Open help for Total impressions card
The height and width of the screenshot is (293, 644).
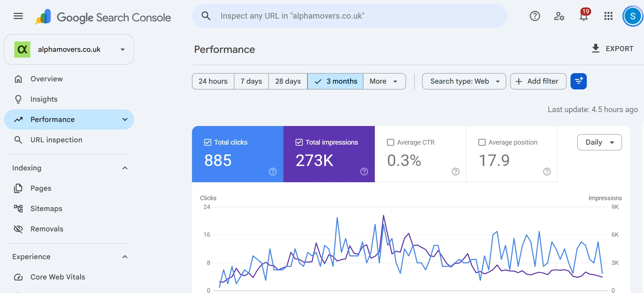(x=364, y=172)
